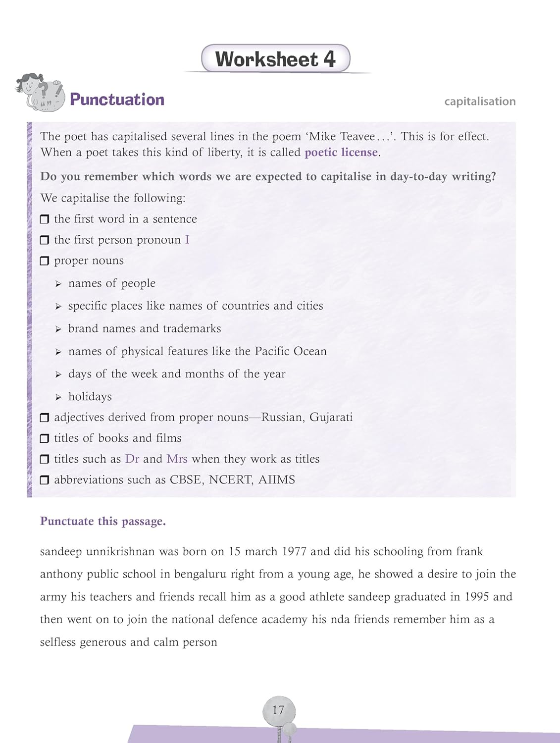Click the grey 'capitalisation' topic label
Image resolution: width=560 pixels, height=743 pixels.
(x=480, y=102)
